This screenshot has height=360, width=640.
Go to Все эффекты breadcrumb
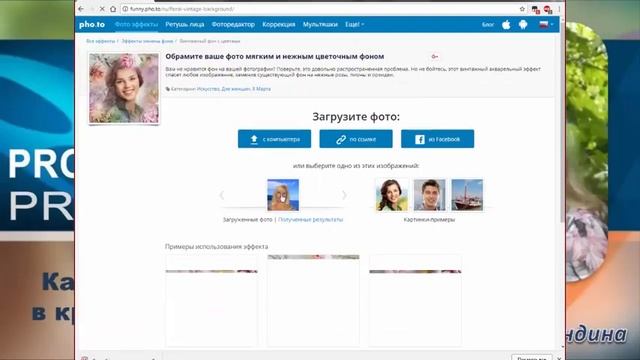[x=100, y=41]
